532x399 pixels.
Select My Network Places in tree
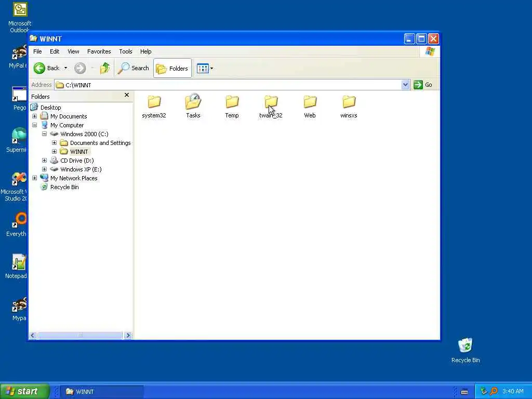coord(74,178)
